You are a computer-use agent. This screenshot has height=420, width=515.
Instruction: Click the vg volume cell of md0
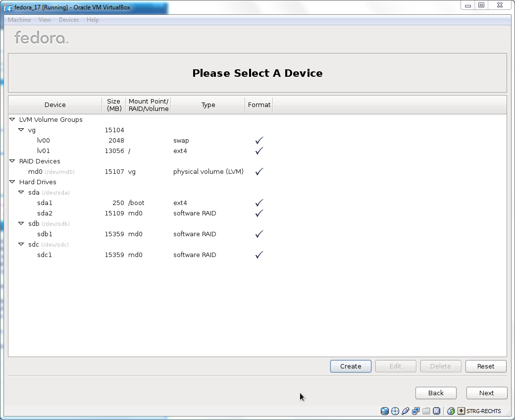tap(132, 172)
